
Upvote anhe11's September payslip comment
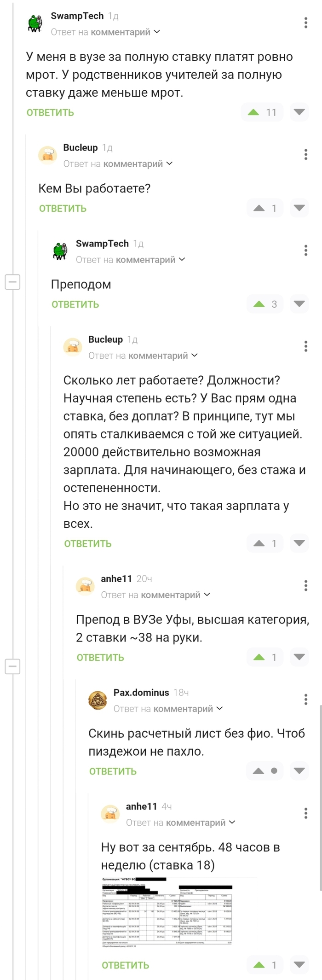pos(259,965)
